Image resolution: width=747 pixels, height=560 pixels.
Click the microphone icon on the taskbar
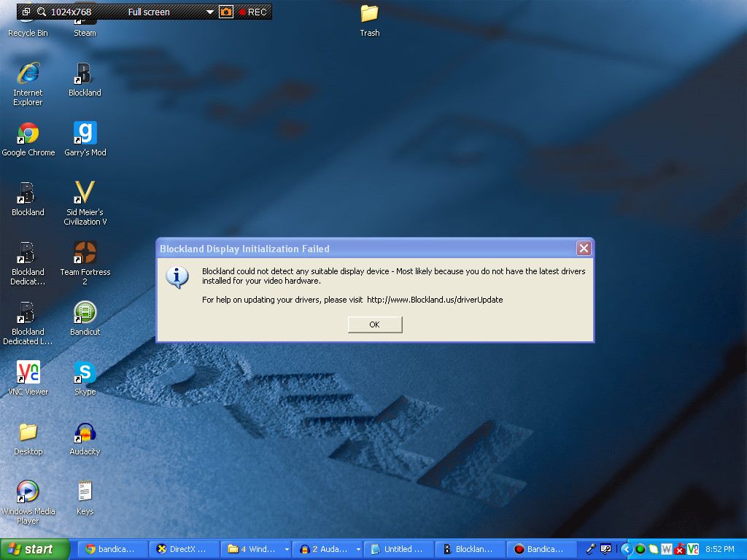coord(591,549)
